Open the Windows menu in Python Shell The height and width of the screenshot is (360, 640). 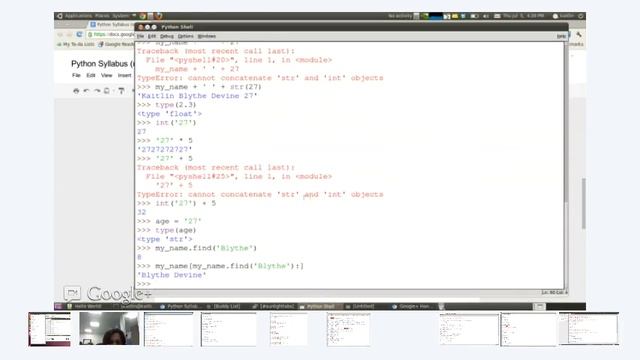click(x=207, y=36)
